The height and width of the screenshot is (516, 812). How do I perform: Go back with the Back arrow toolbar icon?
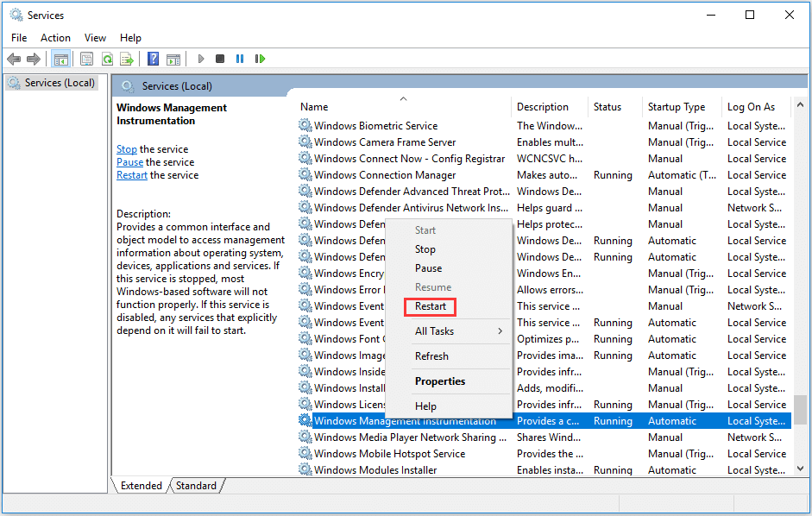(14, 59)
